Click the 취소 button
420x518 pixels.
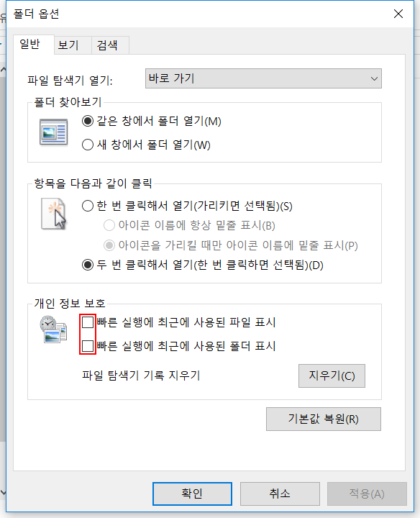280,494
